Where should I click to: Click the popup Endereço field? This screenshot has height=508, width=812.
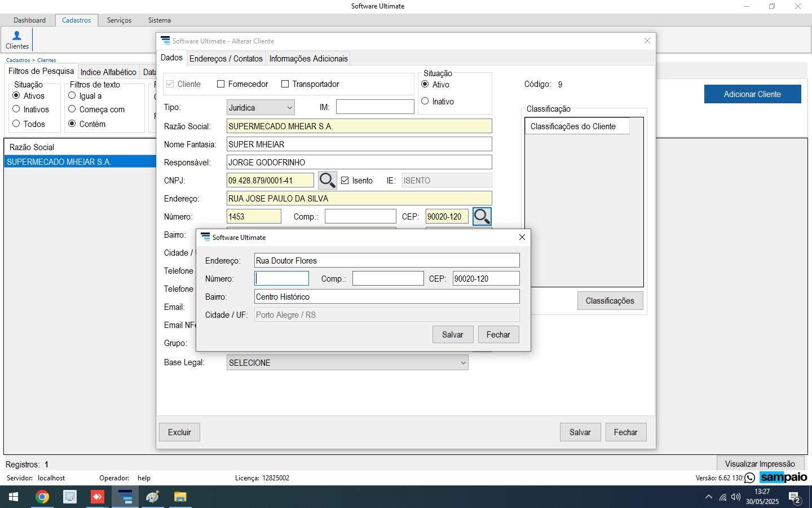point(387,260)
